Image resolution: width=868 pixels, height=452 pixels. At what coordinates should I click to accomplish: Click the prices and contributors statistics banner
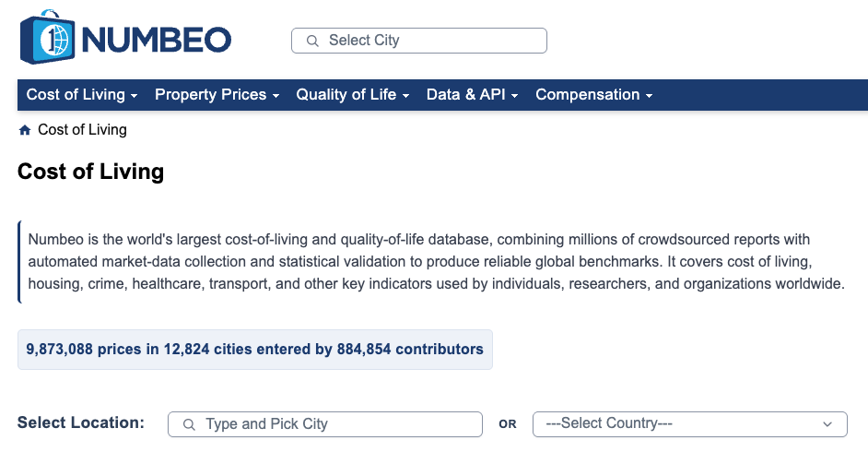255,350
